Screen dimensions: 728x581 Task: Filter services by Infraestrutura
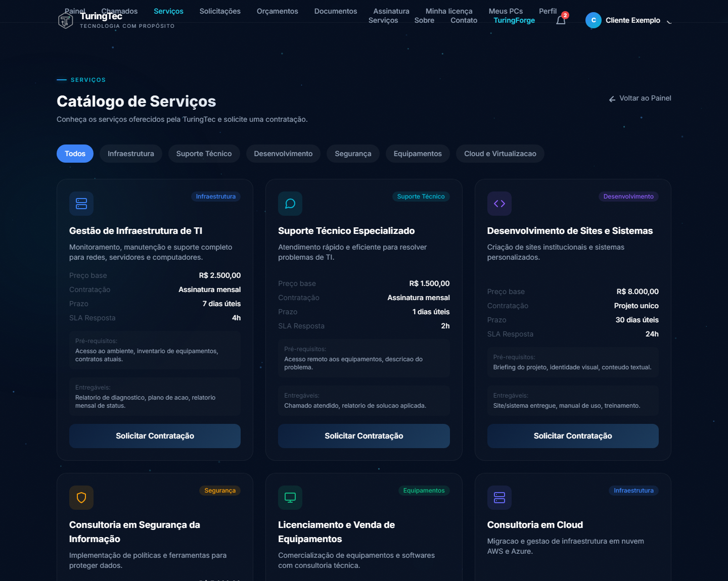131,154
